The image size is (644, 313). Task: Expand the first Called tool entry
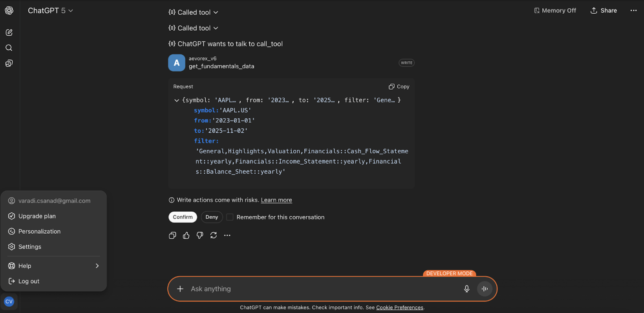[193, 13]
